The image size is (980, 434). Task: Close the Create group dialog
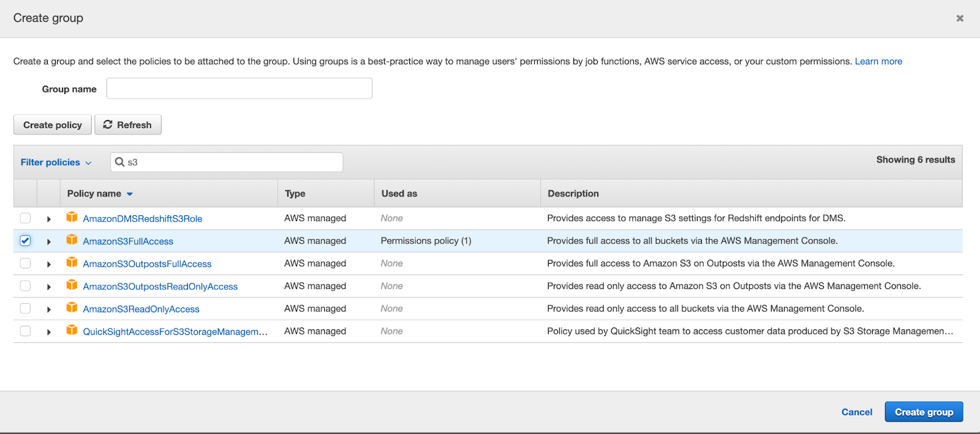(960, 18)
